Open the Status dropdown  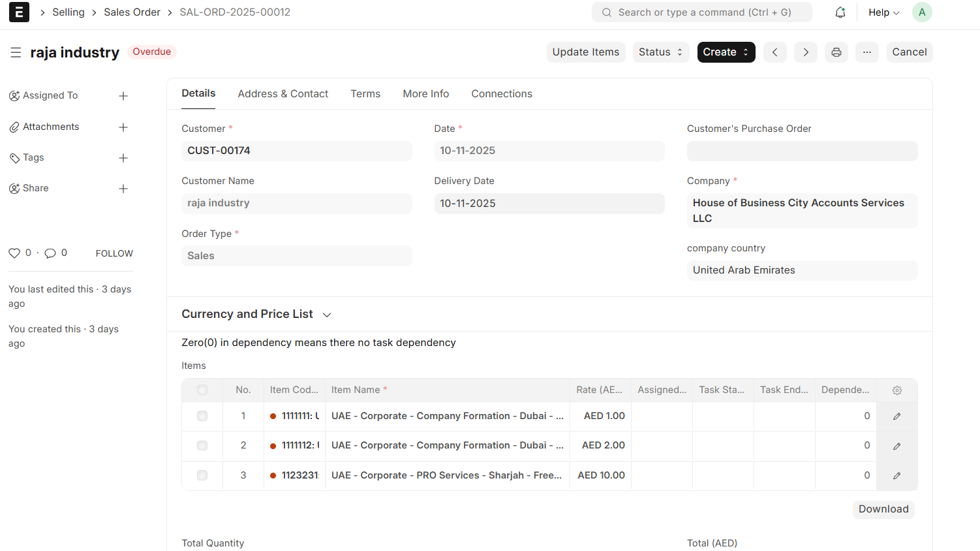[660, 52]
